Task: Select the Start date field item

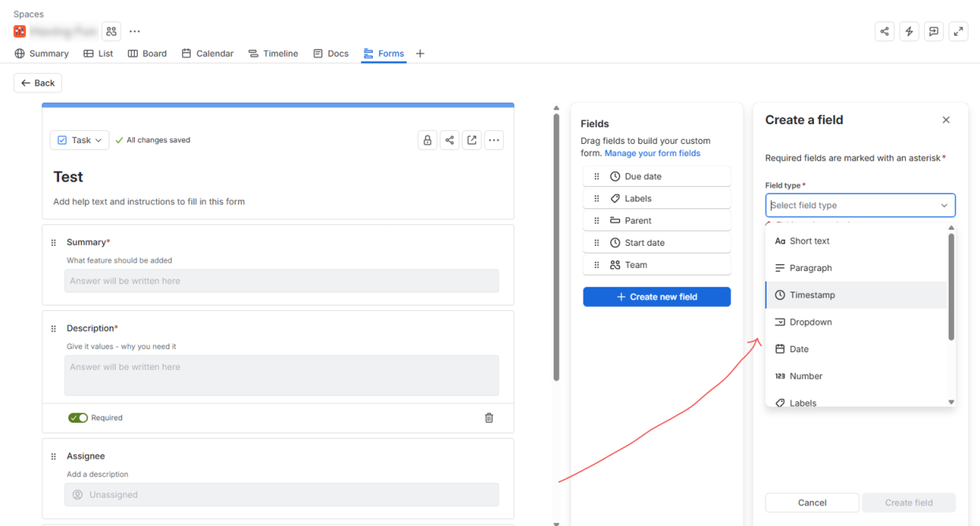Action: click(657, 243)
